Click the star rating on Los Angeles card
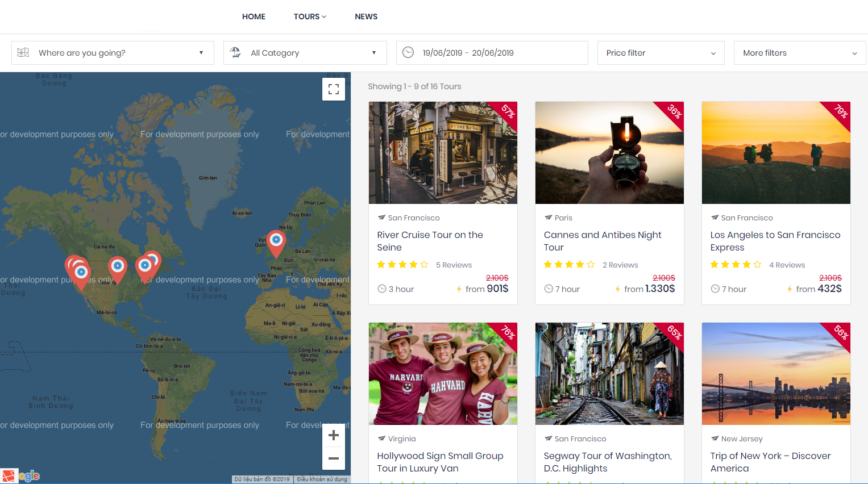Screen dimensions: 868x484 point(736,265)
